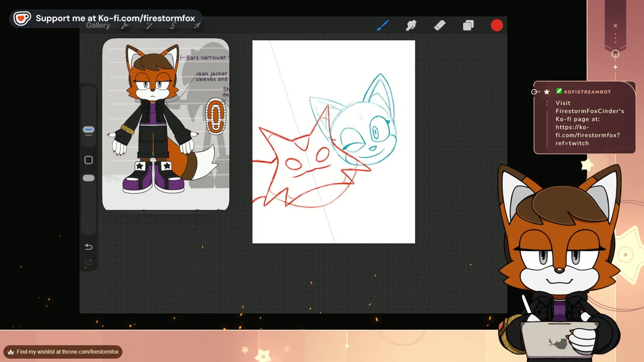Click the star icon in chat header
Image resolution: width=644 pixels, height=362 pixels.
(x=546, y=92)
